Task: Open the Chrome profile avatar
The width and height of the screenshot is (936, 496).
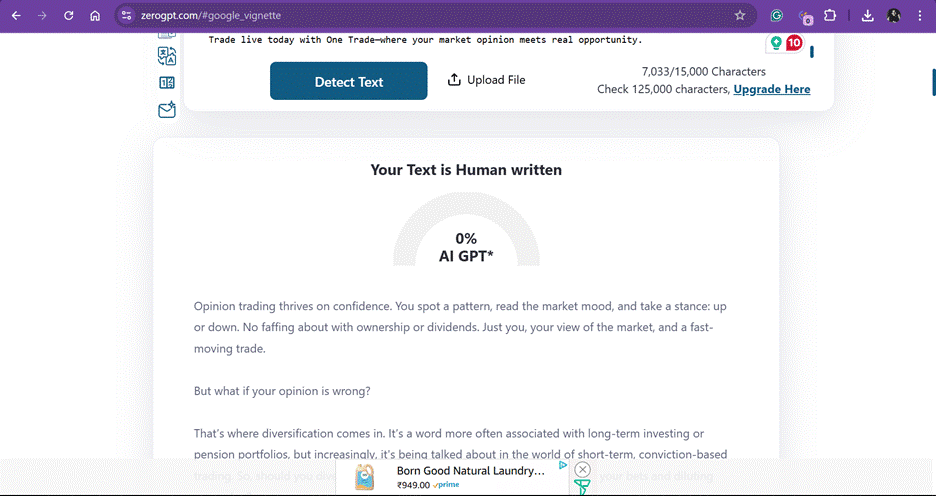Action: [x=894, y=16]
